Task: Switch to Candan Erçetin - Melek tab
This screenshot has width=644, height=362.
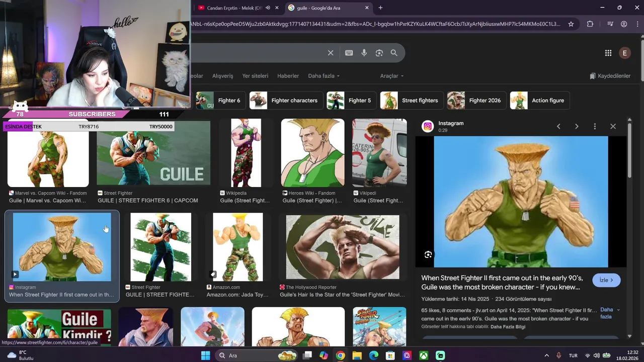Action: 234,8
